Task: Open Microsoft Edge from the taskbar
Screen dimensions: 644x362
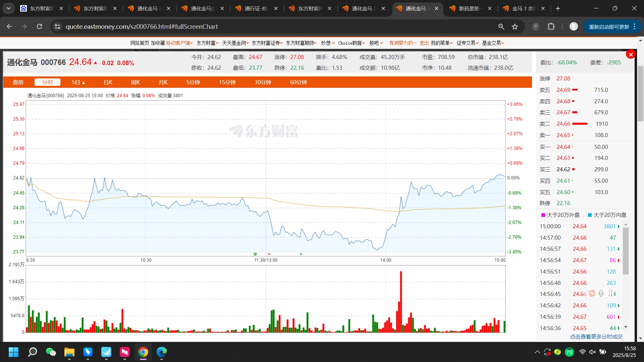Action: [x=162, y=352]
